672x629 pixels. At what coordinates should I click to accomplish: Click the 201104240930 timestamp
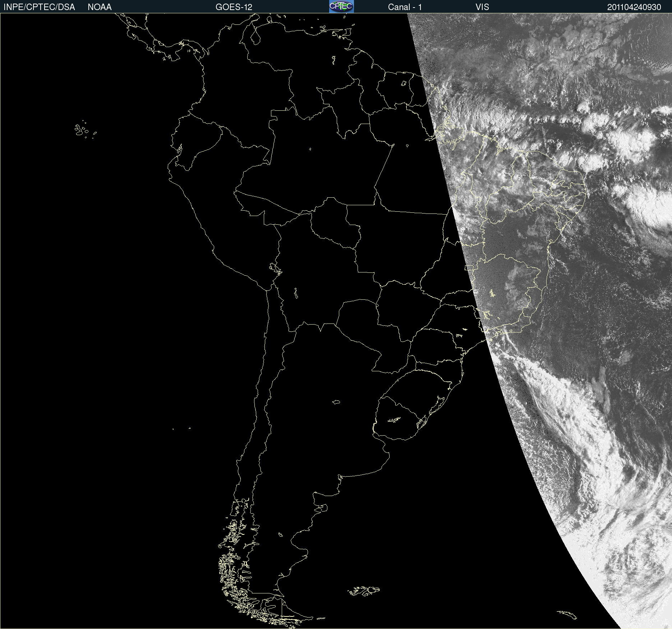click(634, 7)
